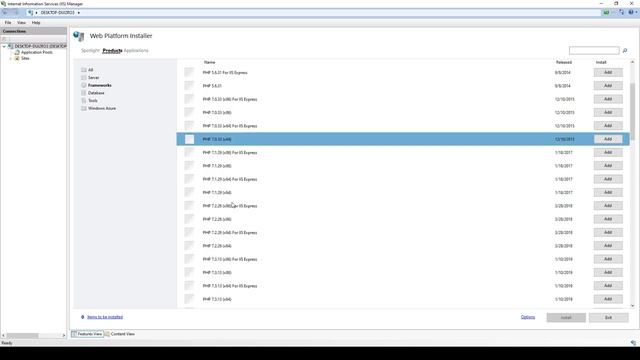640x360 pixels.
Task: Click the product icon for PHP 7.0.33 (x64)
Action: 189,139
